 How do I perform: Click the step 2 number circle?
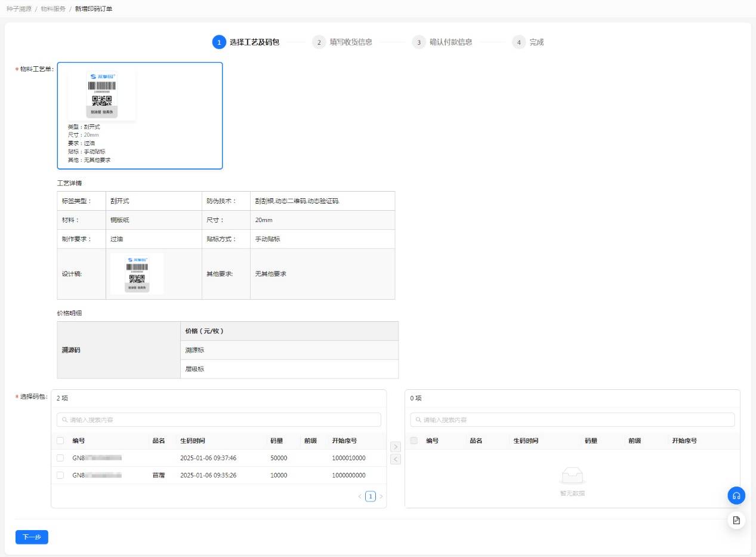319,42
